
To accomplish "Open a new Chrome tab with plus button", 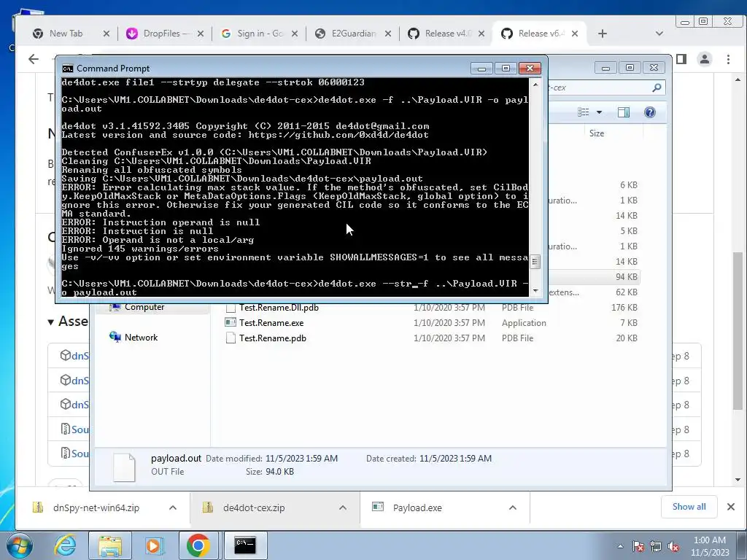I will click(x=602, y=34).
